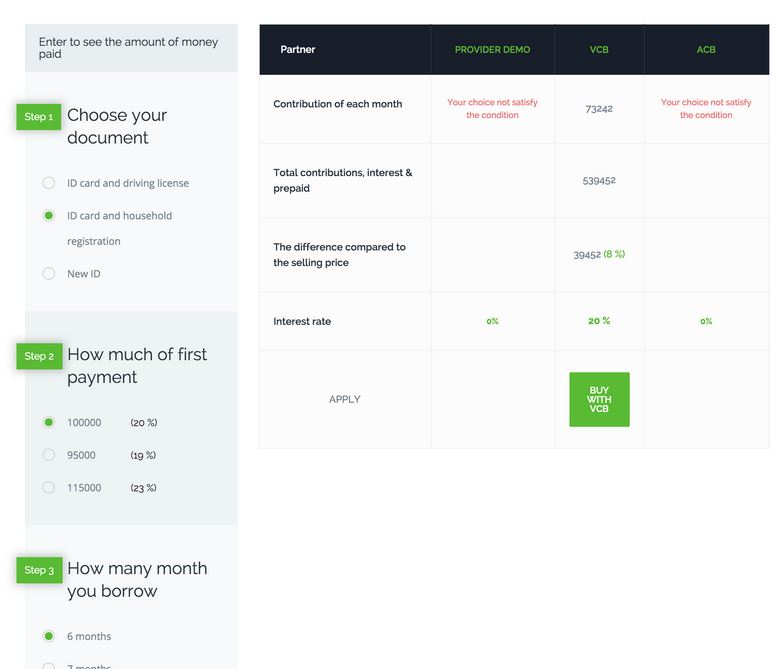This screenshot has width=778, height=669.
Task: Click the Step 2 green badge
Action: [39, 356]
